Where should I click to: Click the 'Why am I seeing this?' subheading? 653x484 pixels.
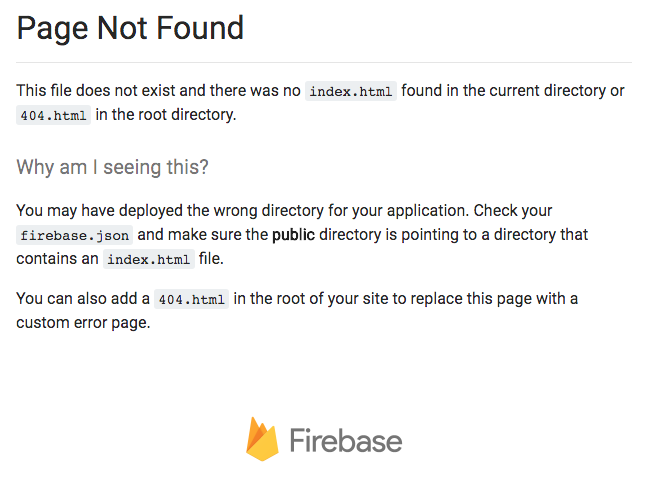[112, 167]
